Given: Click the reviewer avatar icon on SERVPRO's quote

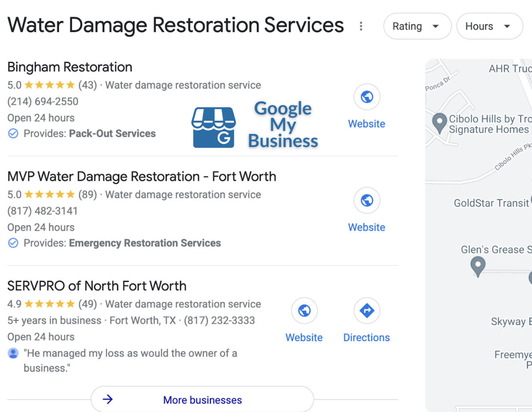Looking at the screenshot, I should 13,353.
